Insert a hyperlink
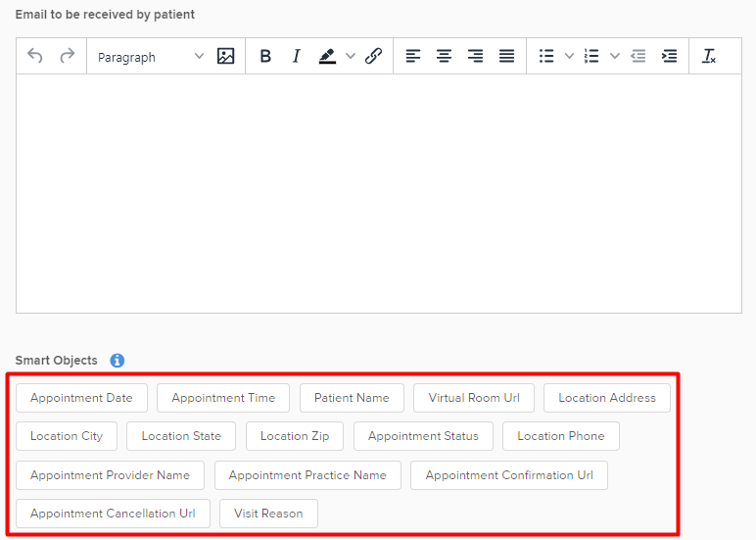This screenshot has width=756, height=540. tap(374, 56)
